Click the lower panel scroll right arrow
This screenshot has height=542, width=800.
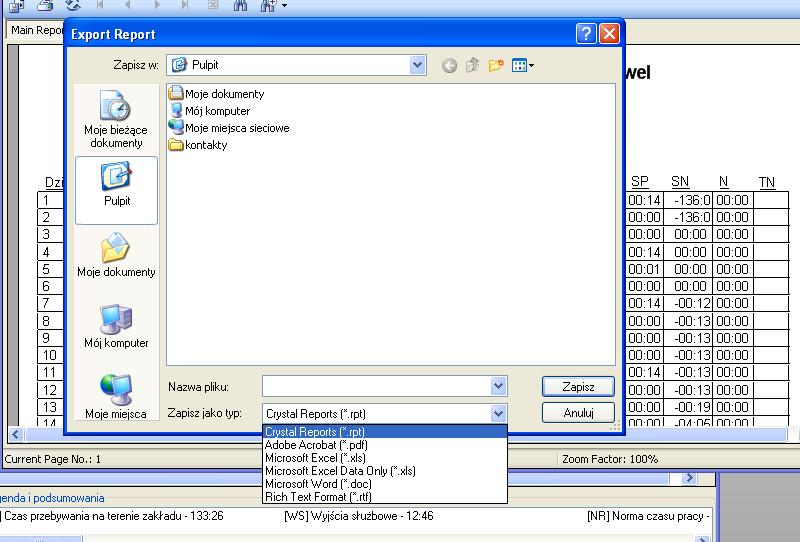689,478
